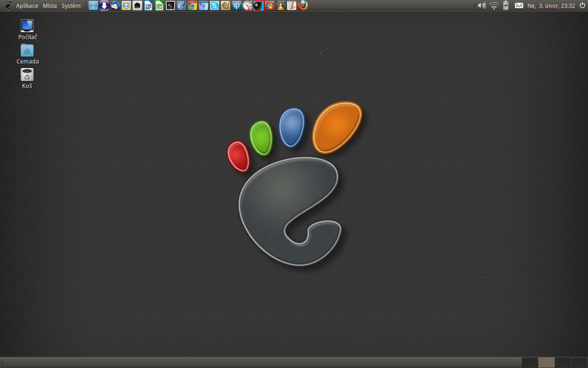
Task: Launch the teal wireless antenna launcher
Action: [x=93, y=6]
